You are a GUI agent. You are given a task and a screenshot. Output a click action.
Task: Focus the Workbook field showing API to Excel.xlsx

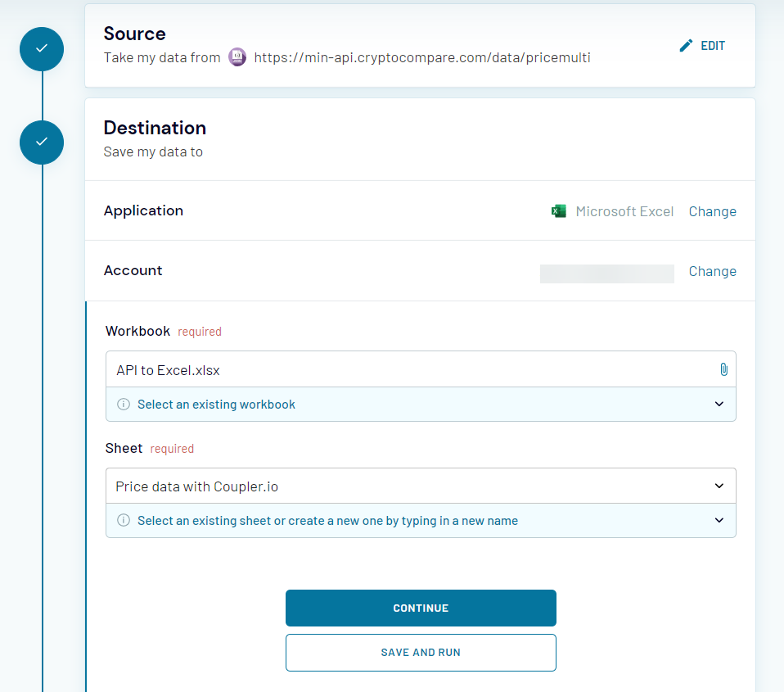tap(409, 370)
